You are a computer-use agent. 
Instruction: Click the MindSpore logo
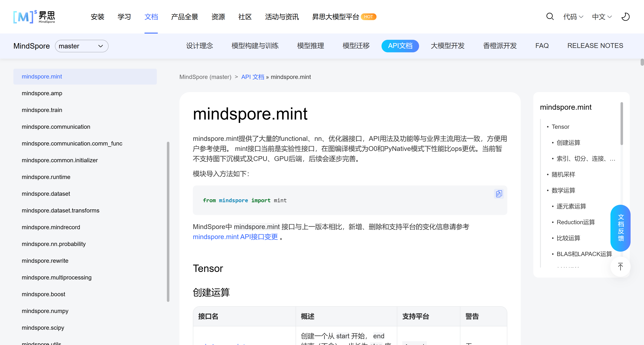point(34,17)
